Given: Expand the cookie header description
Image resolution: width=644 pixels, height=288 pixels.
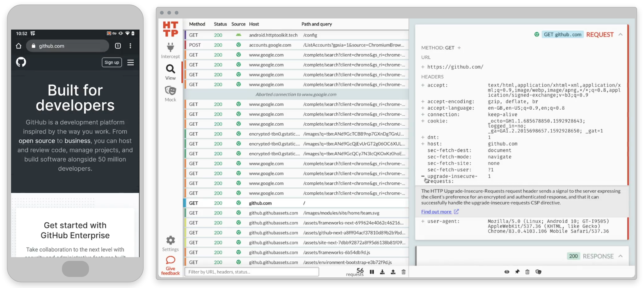Looking at the screenshot, I should pos(423,121).
